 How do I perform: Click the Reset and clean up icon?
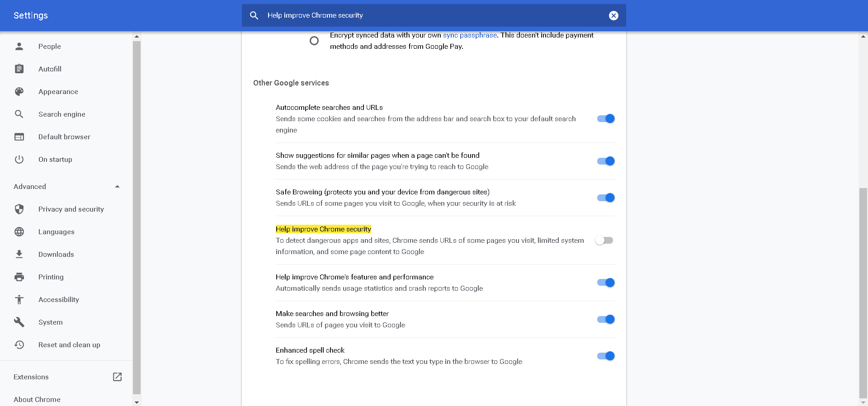click(x=19, y=345)
